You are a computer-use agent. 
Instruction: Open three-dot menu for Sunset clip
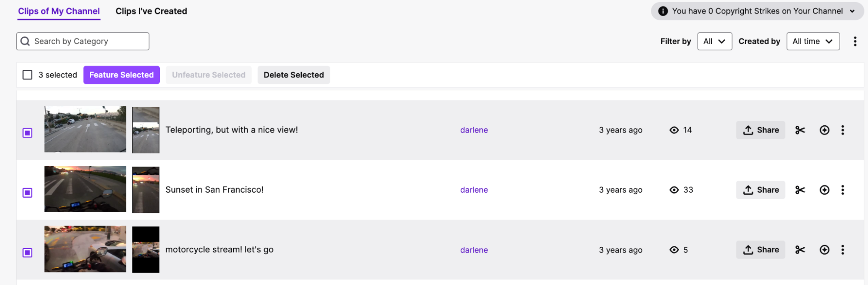click(842, 190)
